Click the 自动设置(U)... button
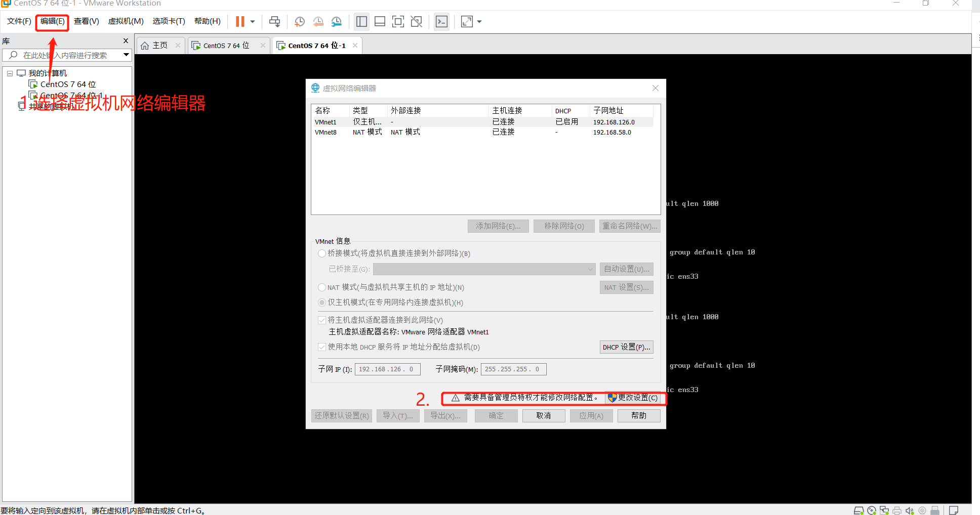The image size is (980, 515). click(x=627, y=269)
